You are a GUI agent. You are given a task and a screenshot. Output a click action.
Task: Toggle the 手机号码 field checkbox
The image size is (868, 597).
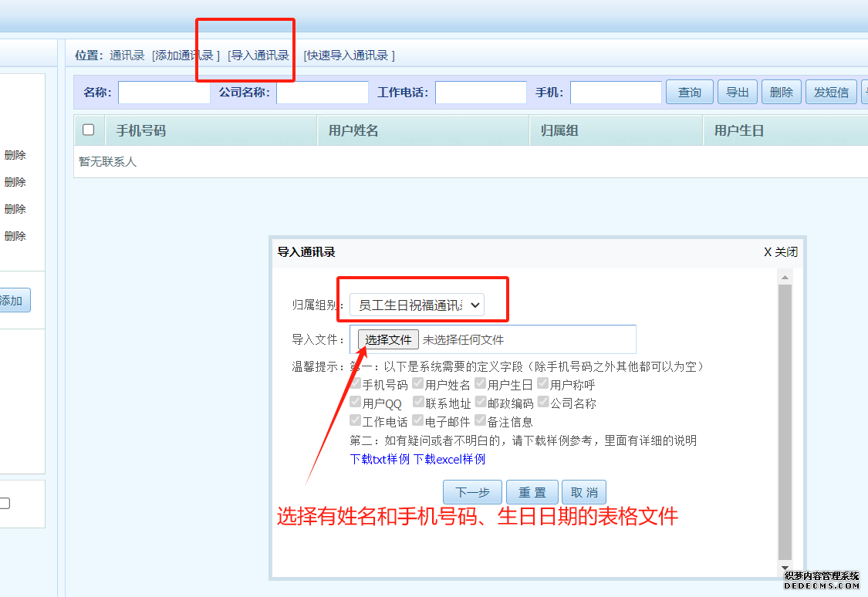(356, 383)
